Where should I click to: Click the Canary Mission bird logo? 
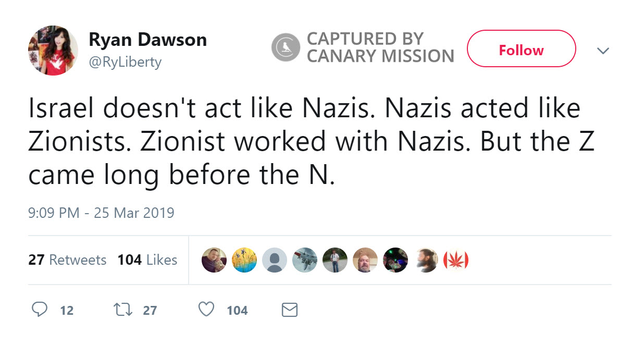point(284,46)
